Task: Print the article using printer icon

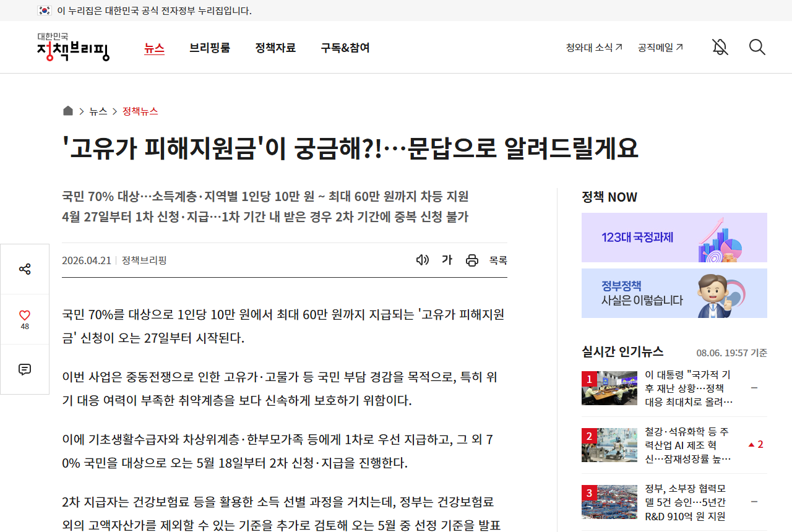Action: pyautogui.click(x=472, y=260)
